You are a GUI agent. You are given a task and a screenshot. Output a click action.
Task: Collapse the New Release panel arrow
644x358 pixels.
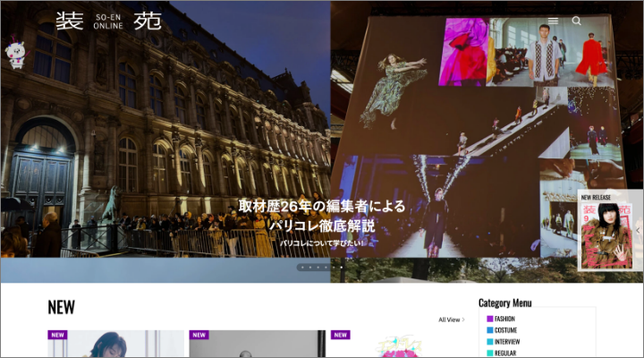(x=639, y=230)
